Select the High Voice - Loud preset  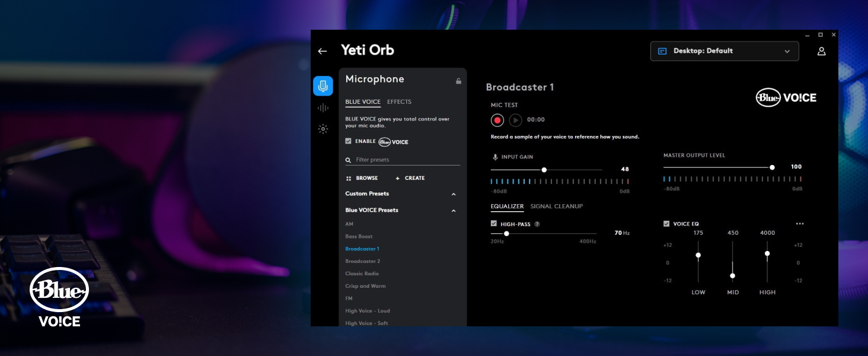(368, 311)
